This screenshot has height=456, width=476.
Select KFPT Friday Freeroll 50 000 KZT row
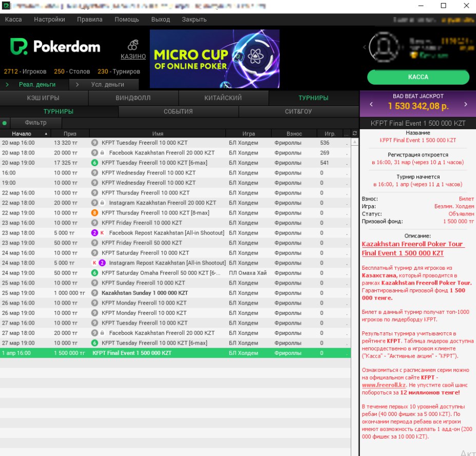click(x=175, y=243)
